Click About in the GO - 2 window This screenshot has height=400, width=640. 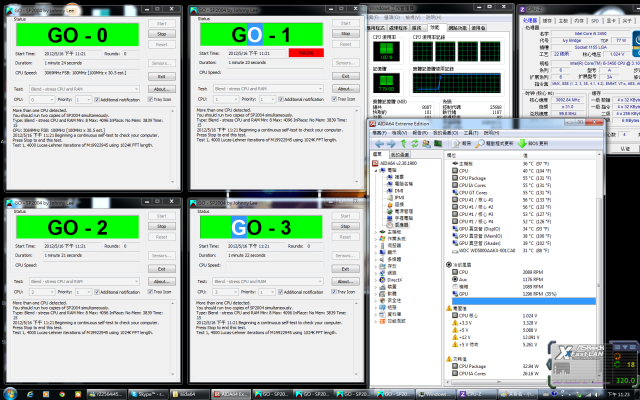pos(162,281)
